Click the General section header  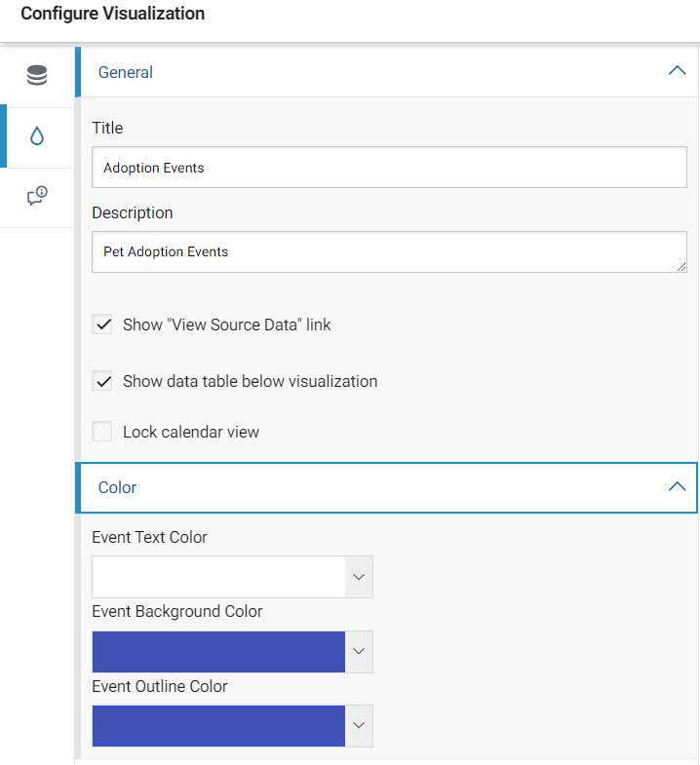click(x=389, y=72)
